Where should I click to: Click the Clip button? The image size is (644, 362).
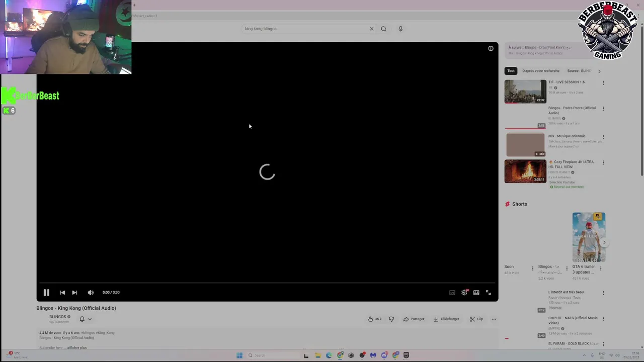[476, 319]
